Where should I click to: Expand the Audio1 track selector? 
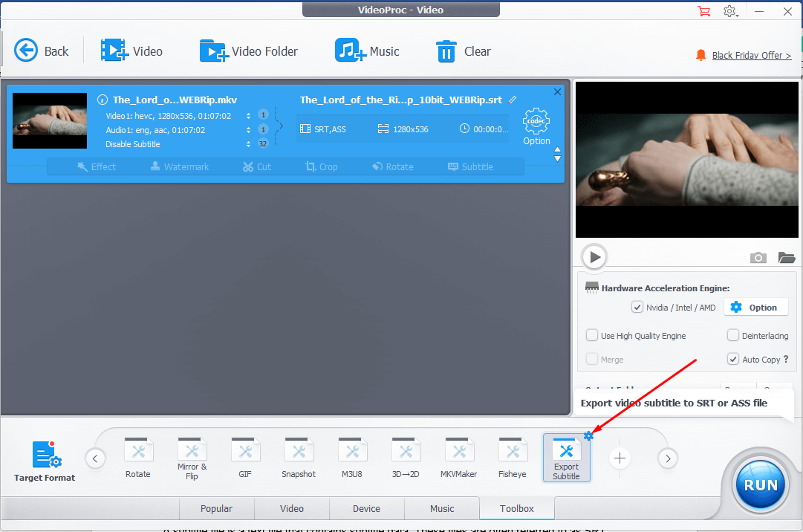248,130
